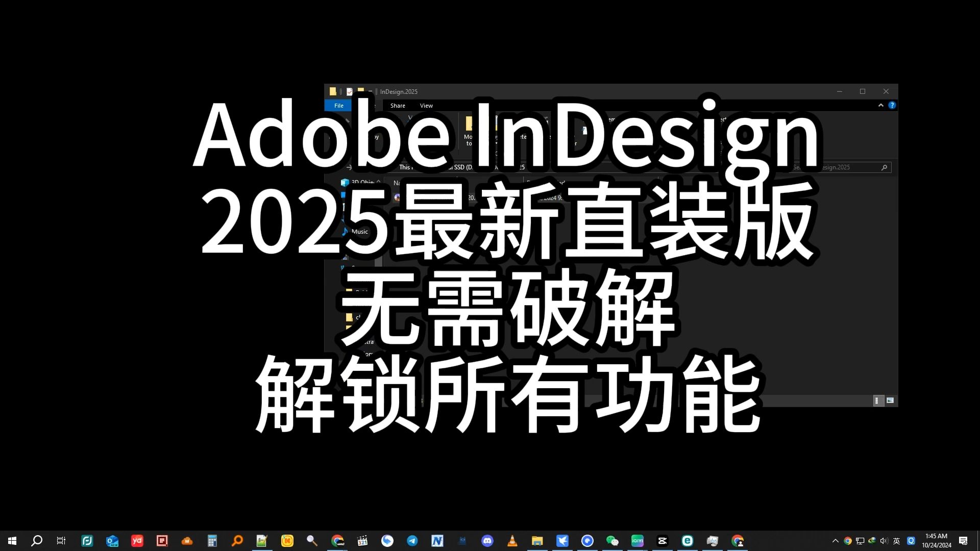This screenshot has height=551, width=980.
Task: Open ESET security from the taskbar
Action: [688, 541]
